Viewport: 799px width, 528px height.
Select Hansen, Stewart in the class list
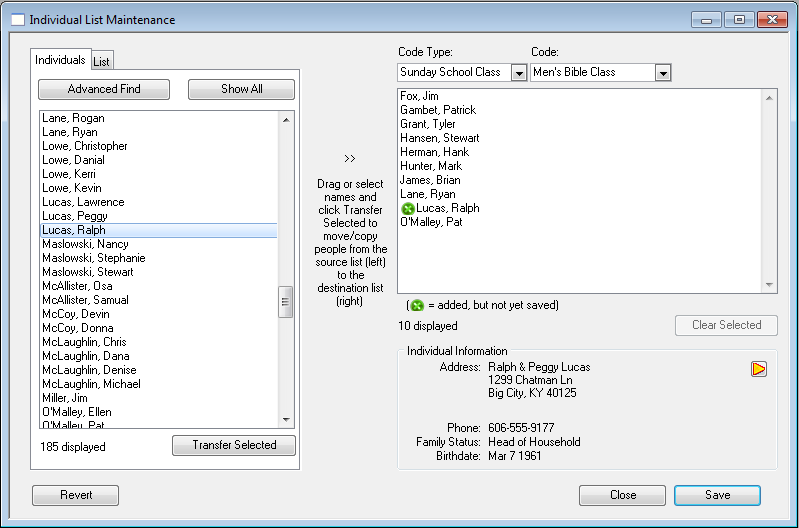(x=439, y=138)
